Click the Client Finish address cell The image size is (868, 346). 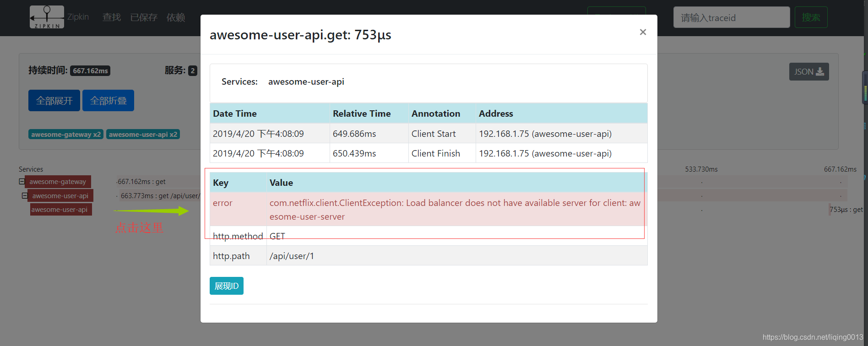point(561,153)
